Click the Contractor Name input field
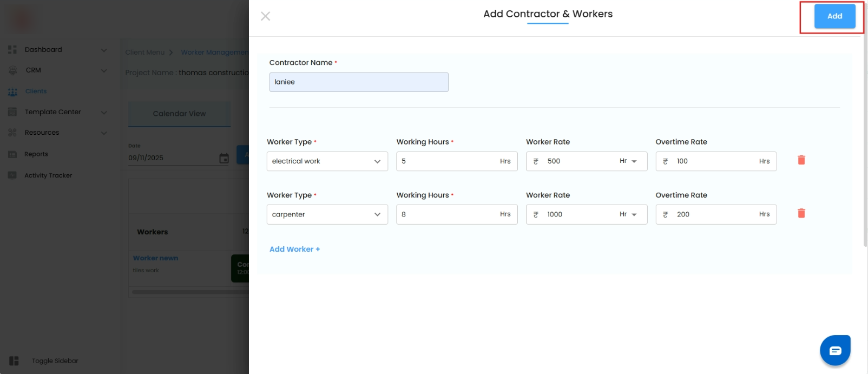The image size is (868, 374). pos(359,82)
